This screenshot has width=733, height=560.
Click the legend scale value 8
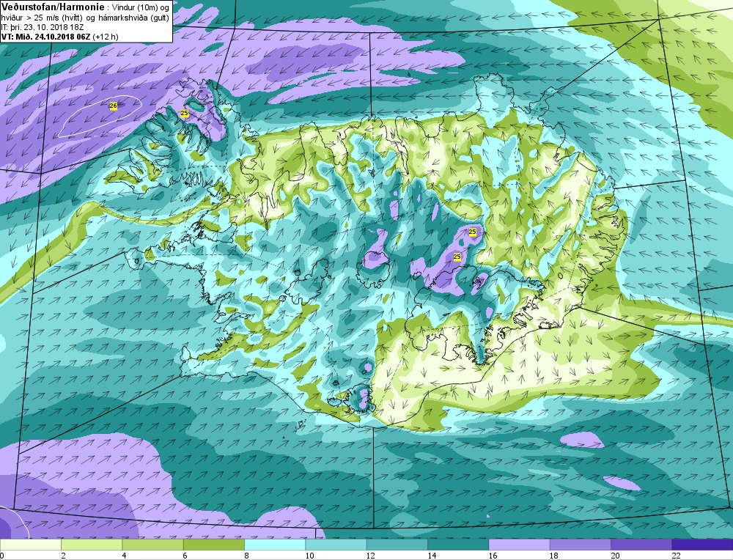[x=246, y=556]
